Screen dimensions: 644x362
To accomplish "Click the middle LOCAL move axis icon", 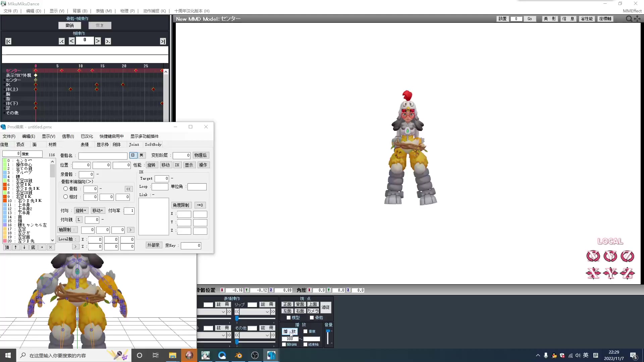I will coord(610,273).
